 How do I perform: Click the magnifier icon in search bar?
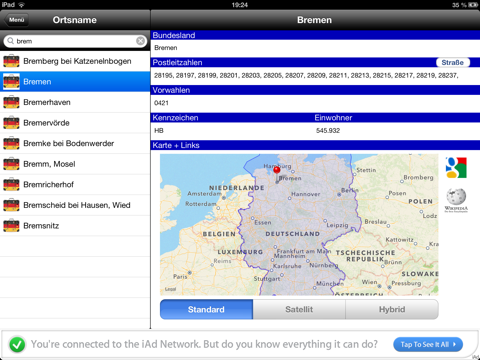coord(11,41)
